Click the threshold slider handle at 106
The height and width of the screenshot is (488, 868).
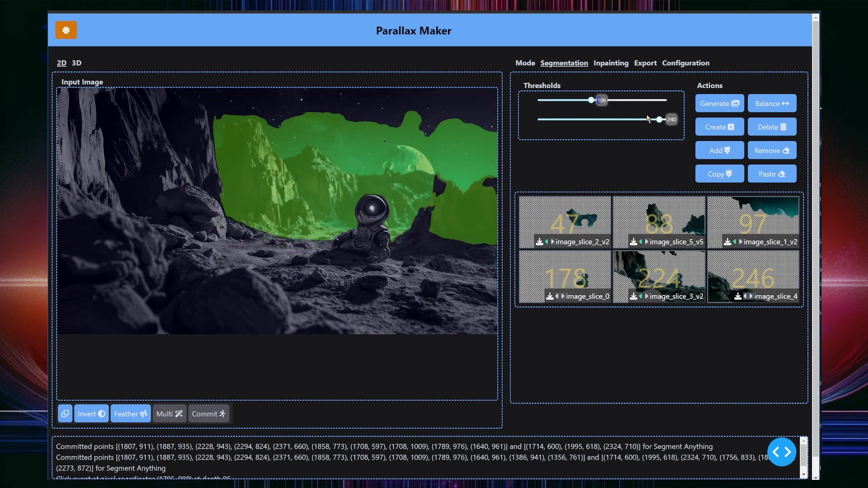pos(591,100)
